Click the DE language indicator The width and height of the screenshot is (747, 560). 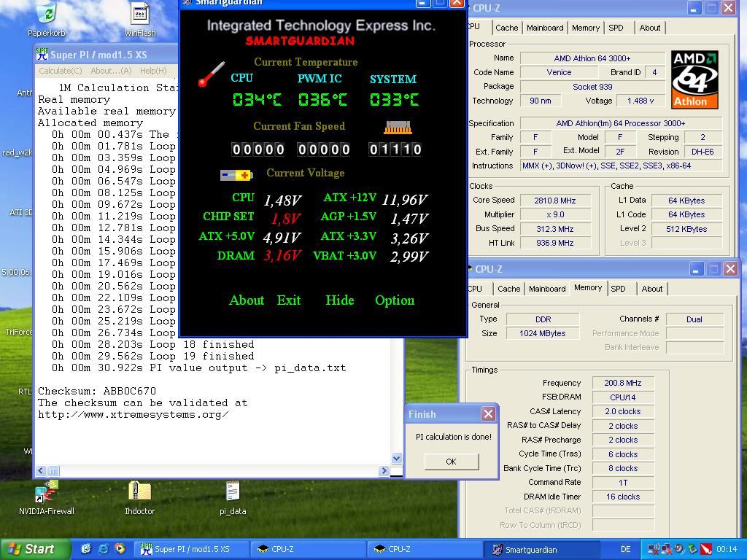click(625, 549)
